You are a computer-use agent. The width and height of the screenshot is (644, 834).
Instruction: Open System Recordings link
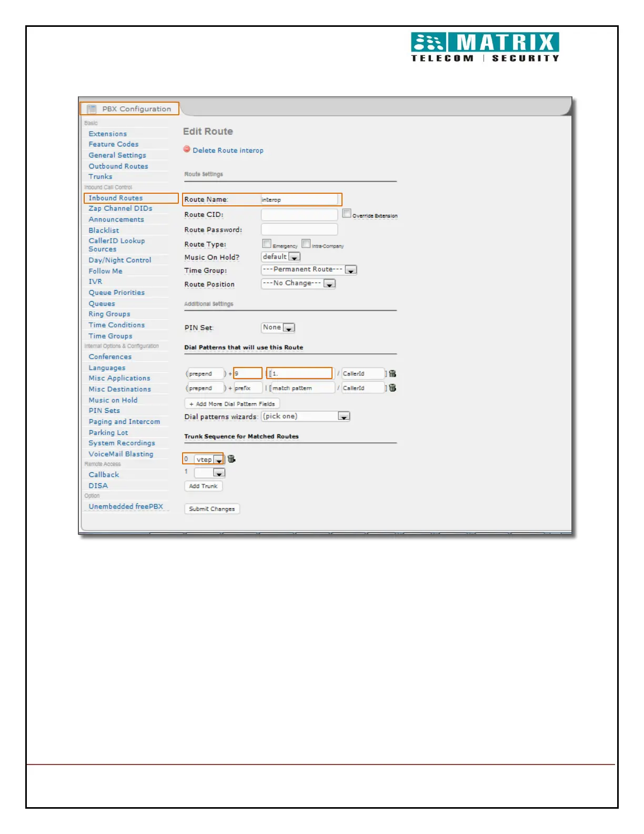pos(122,443)
